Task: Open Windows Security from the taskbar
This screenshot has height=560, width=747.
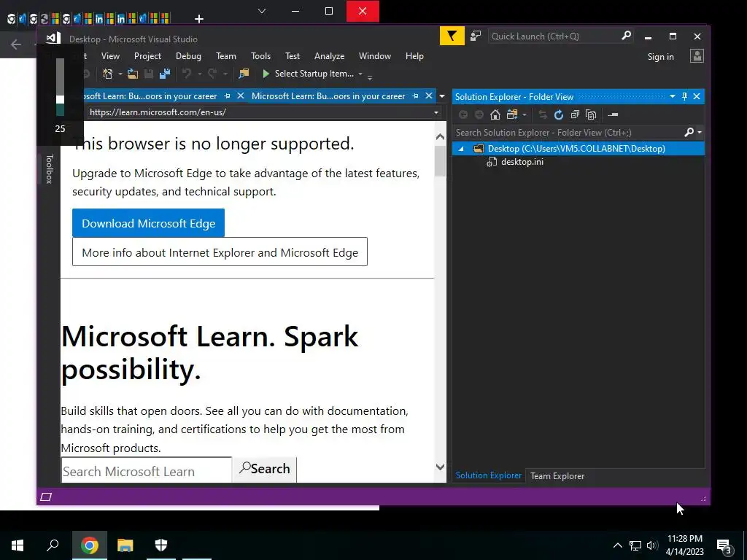Action: click(x=161, y=545)
